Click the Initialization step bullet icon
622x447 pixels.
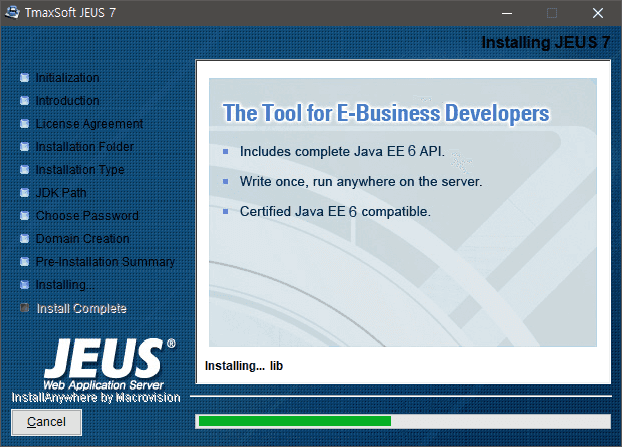25,78
